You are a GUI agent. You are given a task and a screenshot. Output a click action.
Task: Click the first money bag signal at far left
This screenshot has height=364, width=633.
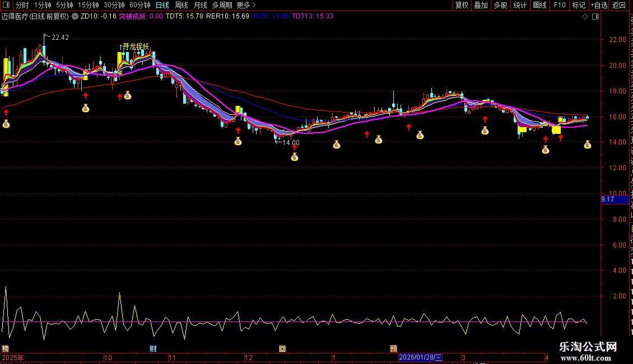[6, 124]
